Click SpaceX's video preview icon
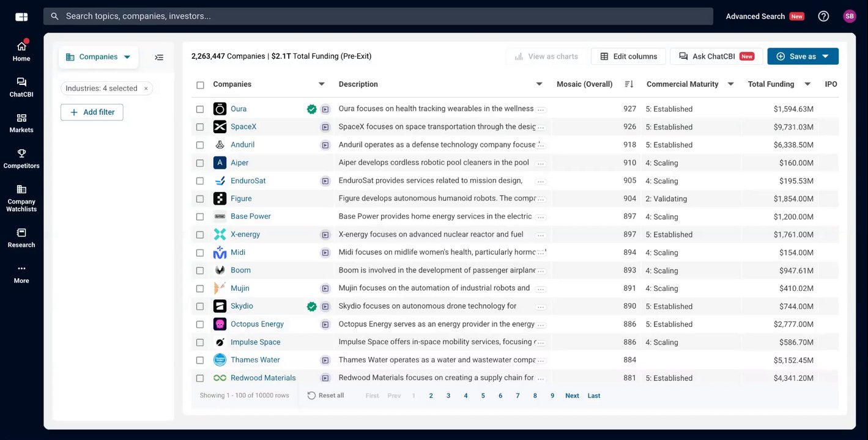This screenshot has height=440, width=868. pyautogui.click(x=325, y=127)
